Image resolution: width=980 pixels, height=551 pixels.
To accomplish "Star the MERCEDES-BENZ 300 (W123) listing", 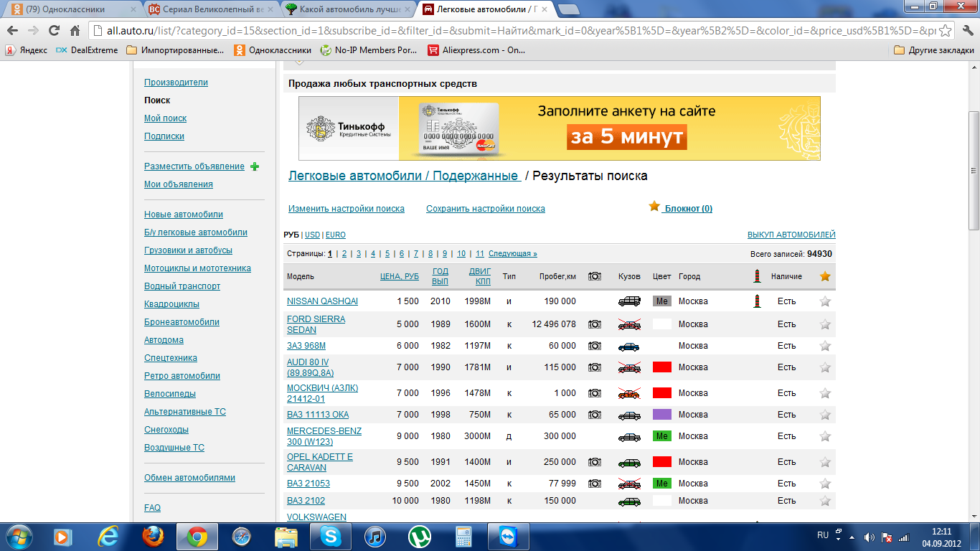I will pyautogui.click(x=825, y=436).
